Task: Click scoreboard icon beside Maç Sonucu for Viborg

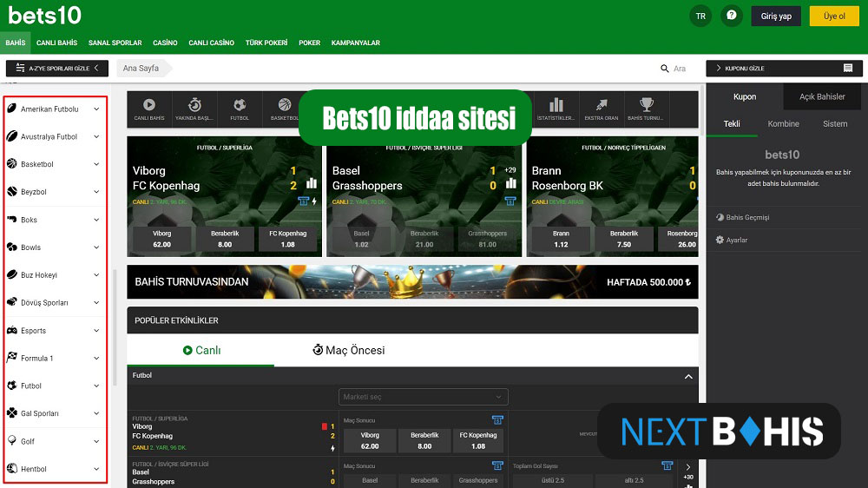Action: click(497, 420)
